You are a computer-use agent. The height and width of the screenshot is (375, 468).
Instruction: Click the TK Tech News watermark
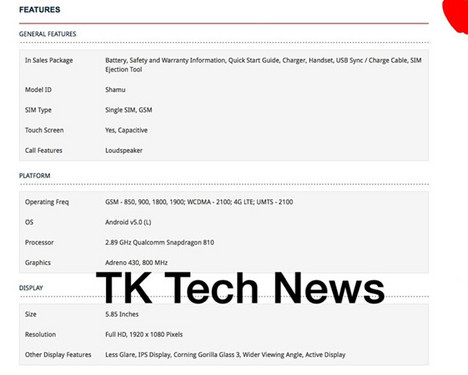(240, 288)
